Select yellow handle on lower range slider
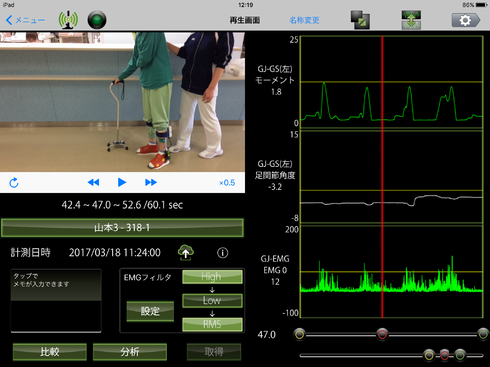The image size is (490, 367). tap(429, 355)
